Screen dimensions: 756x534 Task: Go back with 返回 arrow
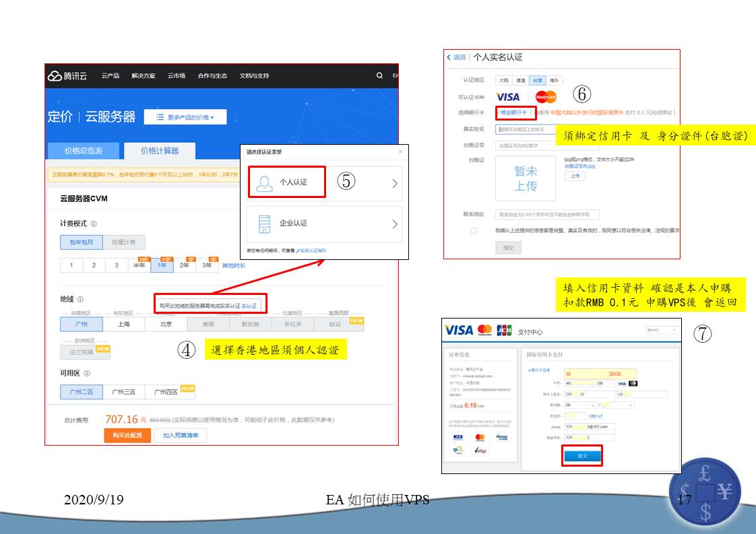coord(456,57)
